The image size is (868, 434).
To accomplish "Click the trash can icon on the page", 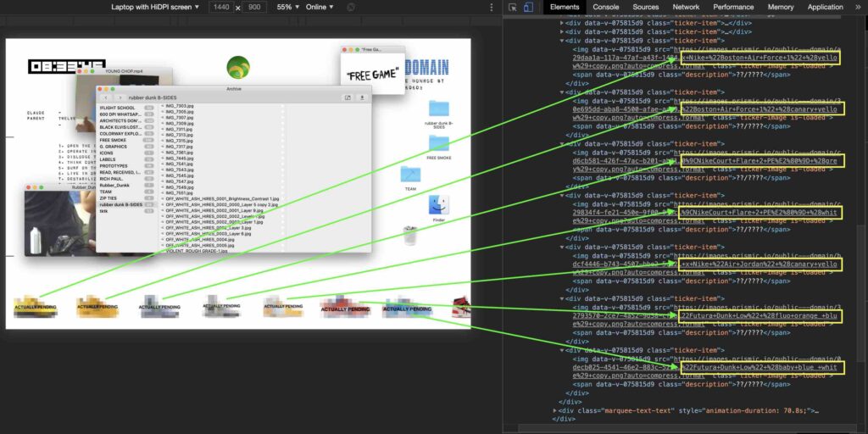I will [x=410, y=236].
